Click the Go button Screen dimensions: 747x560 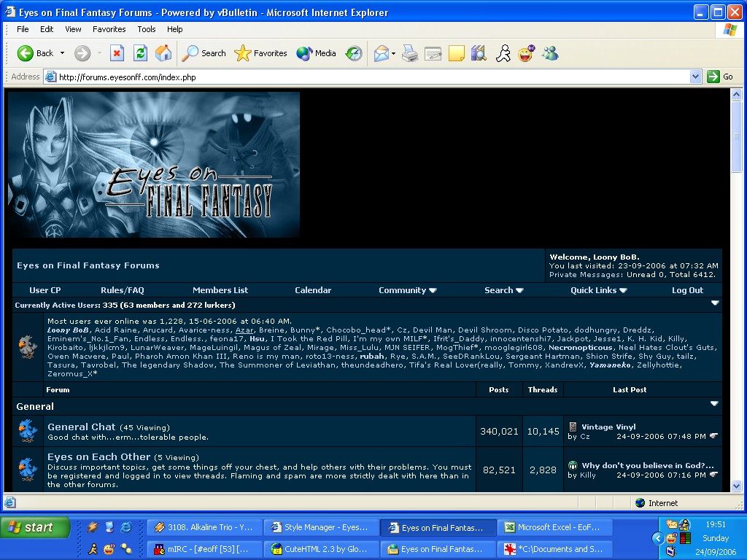click(720, 77)
